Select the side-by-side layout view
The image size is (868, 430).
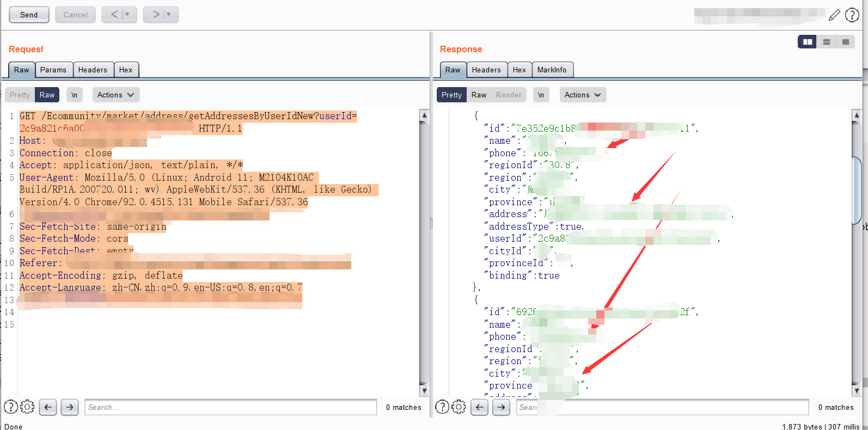[807, 42]
